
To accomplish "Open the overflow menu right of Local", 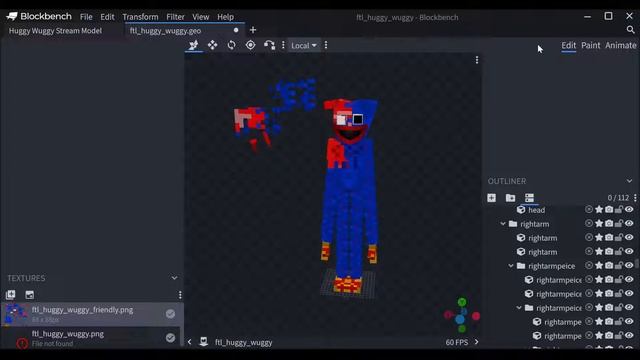I will [x=326, y=45].
